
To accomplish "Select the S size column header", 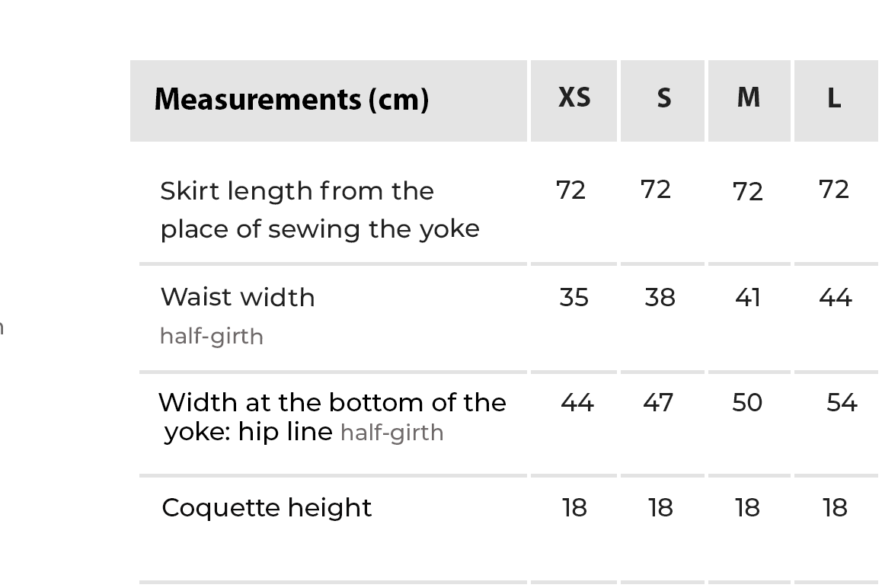I will pos(663,98).
